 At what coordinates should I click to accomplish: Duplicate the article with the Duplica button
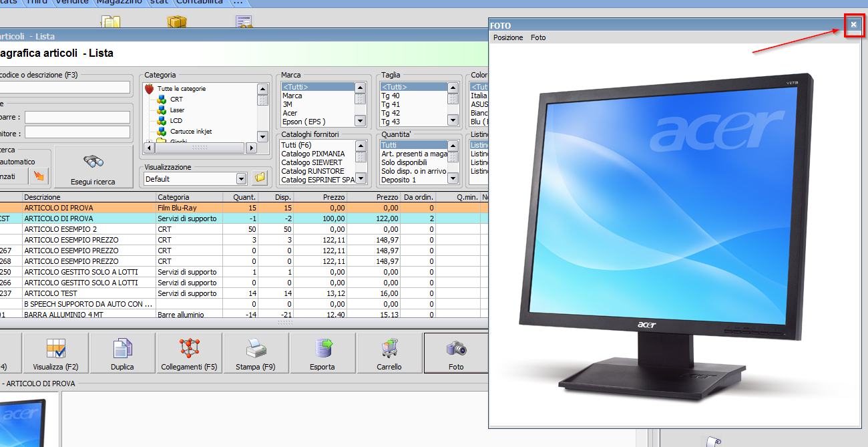coord(122,353)
